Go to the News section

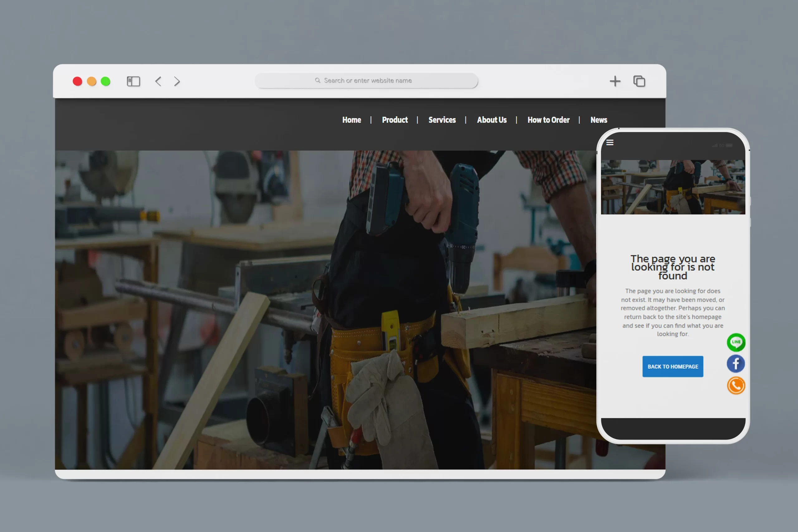[x=598, y=120]
